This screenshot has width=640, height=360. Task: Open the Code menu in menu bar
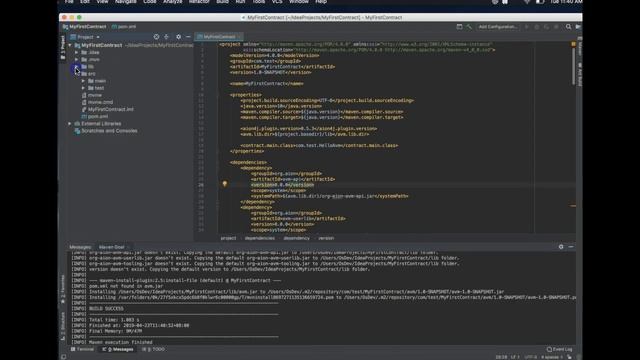coord(149,2)
